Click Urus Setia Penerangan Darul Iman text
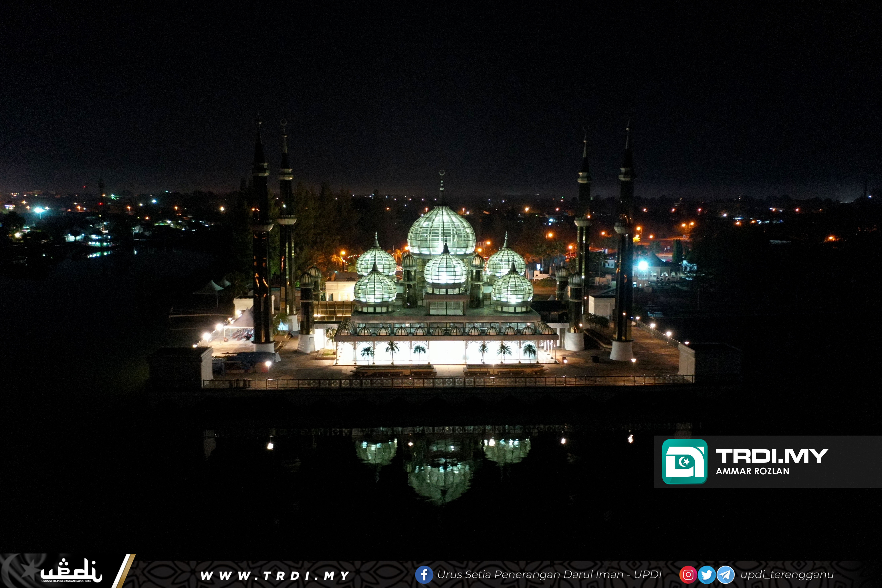Screen dimensions: 882x588 point(549,575)
